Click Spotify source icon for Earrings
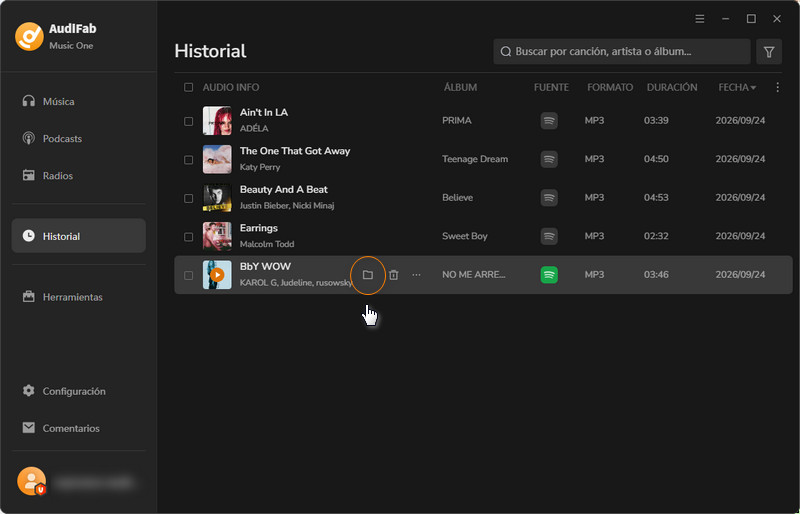Screen dimensions: 800x514 coord(549,236)
